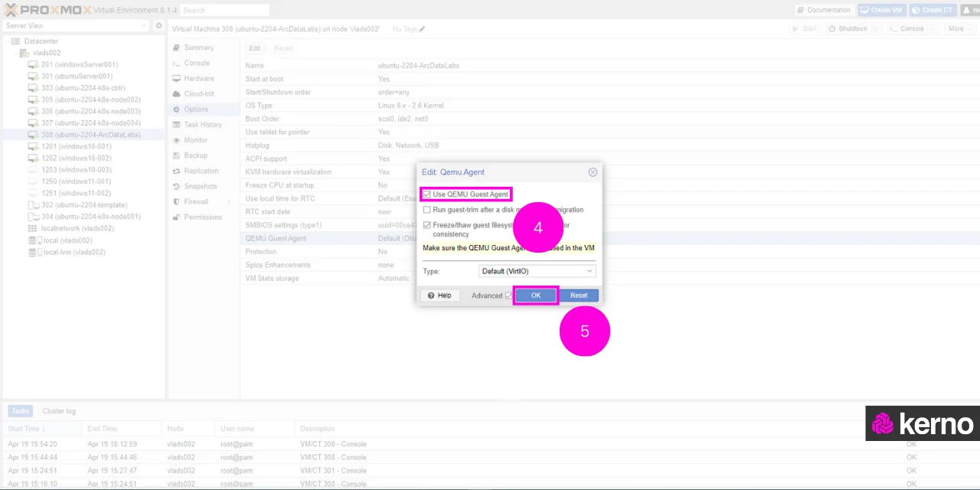Close the Edit: Qemu Agent dialog

(593, 172)
